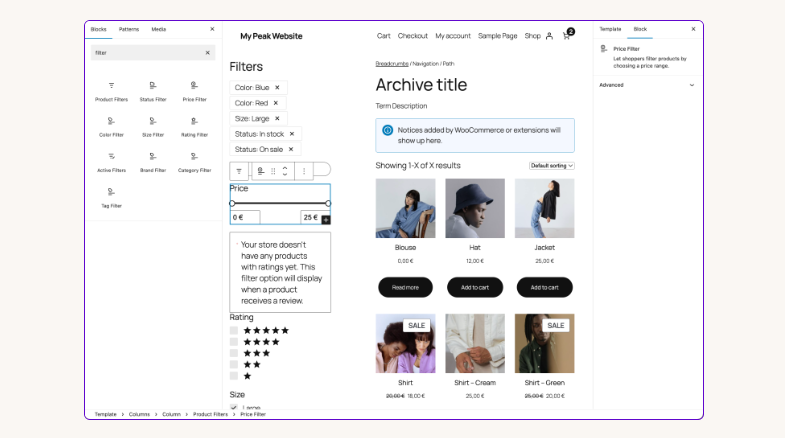Click Read more under Blouse
The width and height of the screenshot is (785, 438).
[x=405, y=287]
